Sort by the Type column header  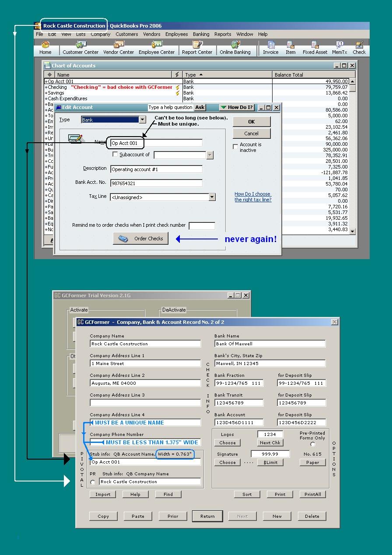227,74
